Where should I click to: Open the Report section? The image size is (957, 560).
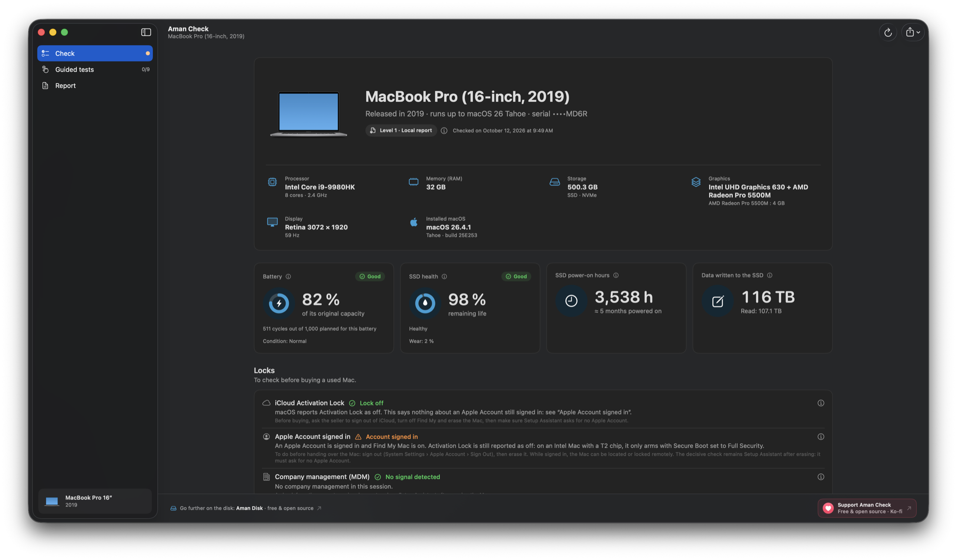(x=95, y=86)
